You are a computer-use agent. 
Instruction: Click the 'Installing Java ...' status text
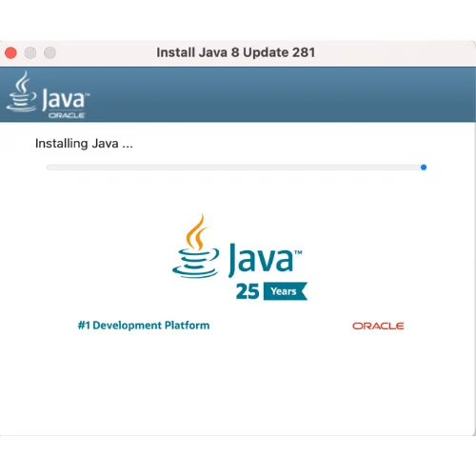[84, 144]
